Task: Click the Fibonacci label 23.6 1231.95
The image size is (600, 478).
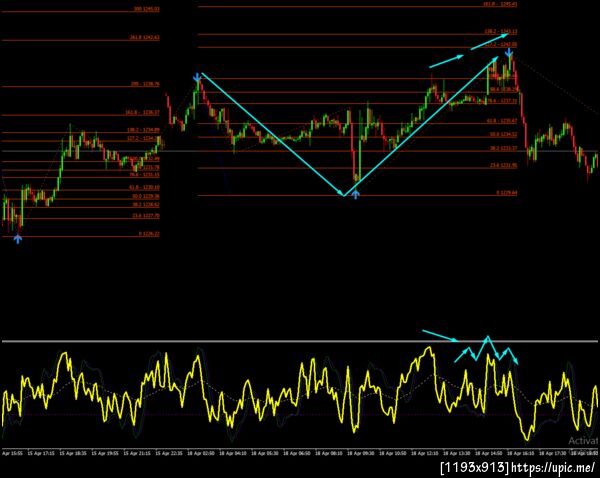Action: click(x=503, y=165)
